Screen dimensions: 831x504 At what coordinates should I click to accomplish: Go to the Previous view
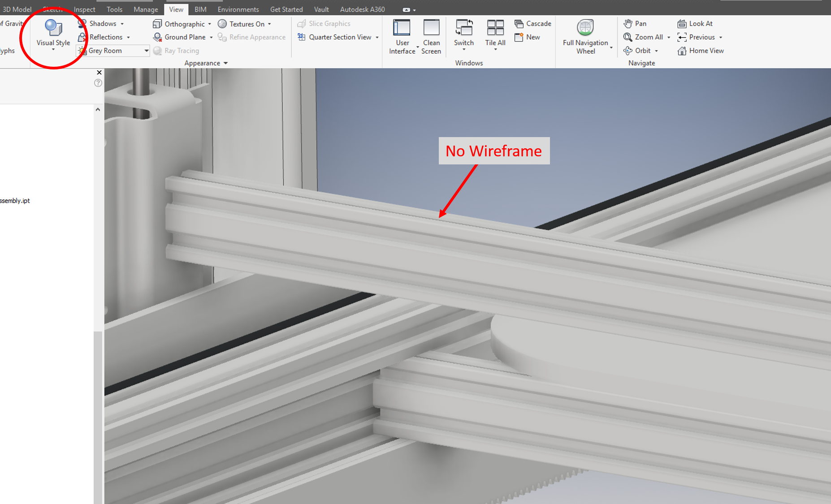(696, 37)
